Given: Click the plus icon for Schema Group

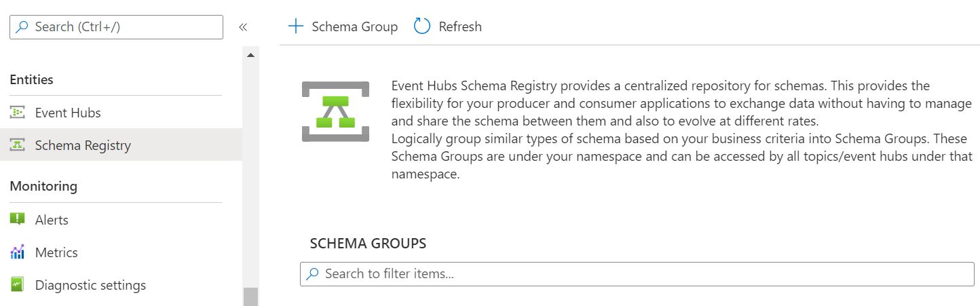Looking at the screenshot, I should click(296, 26).
